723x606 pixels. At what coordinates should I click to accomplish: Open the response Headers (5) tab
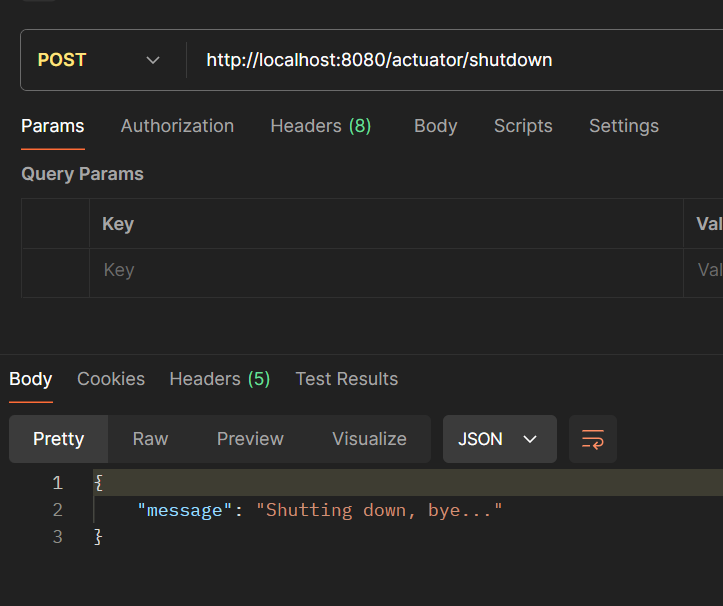tap(219, 379)
